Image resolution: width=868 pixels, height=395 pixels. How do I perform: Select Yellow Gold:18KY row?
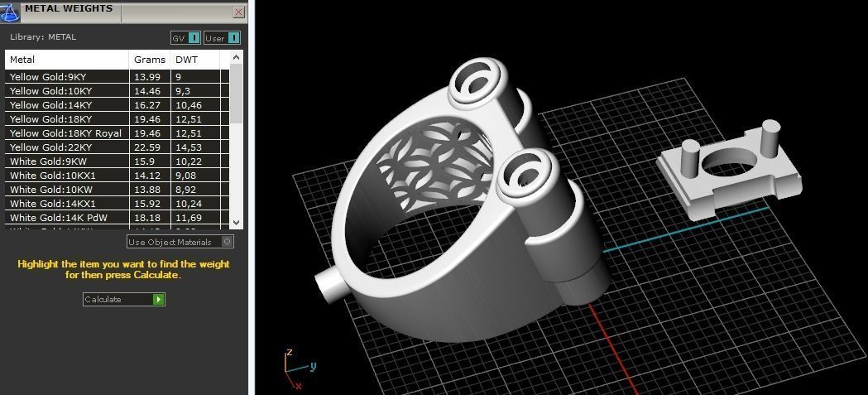(117, 119)
